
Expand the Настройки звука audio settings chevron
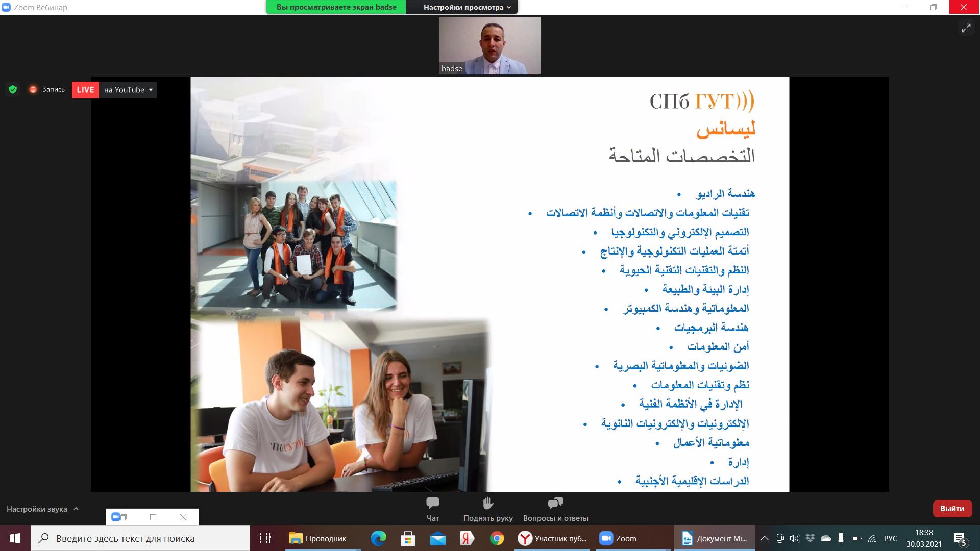point(76,509)
